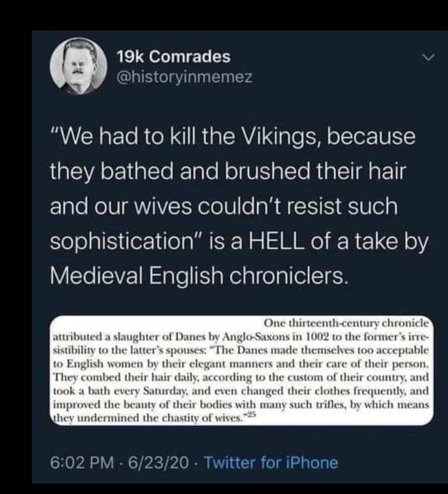Click the 6/23/20 tweet date

[156, 462]
